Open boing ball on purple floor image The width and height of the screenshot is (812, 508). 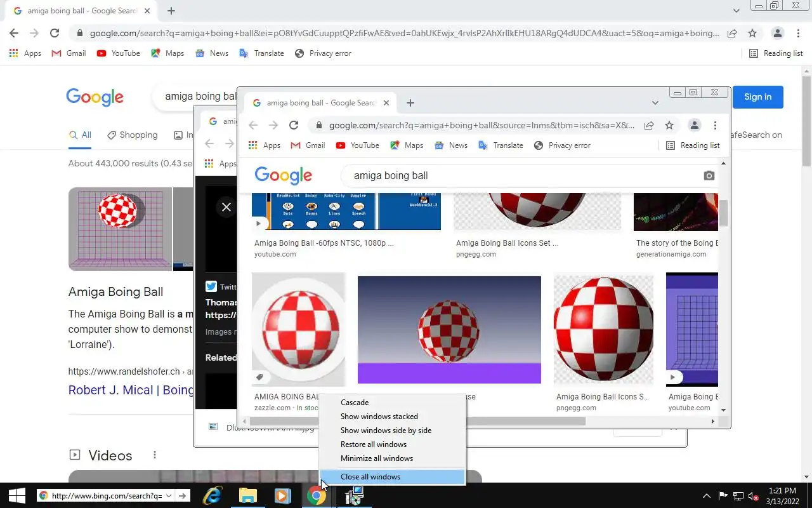[449, 330]
